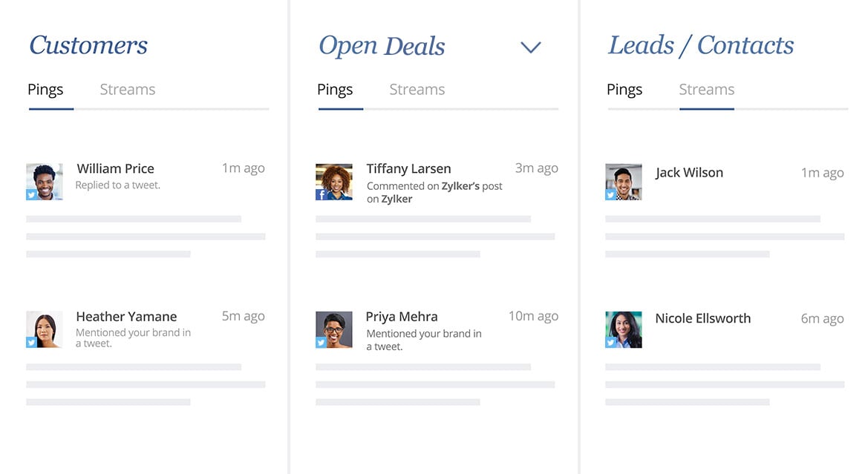Viewport: 868px width, 474px height.
Task: Select Pings tab under Open Deals
Action: click(335, 90)
